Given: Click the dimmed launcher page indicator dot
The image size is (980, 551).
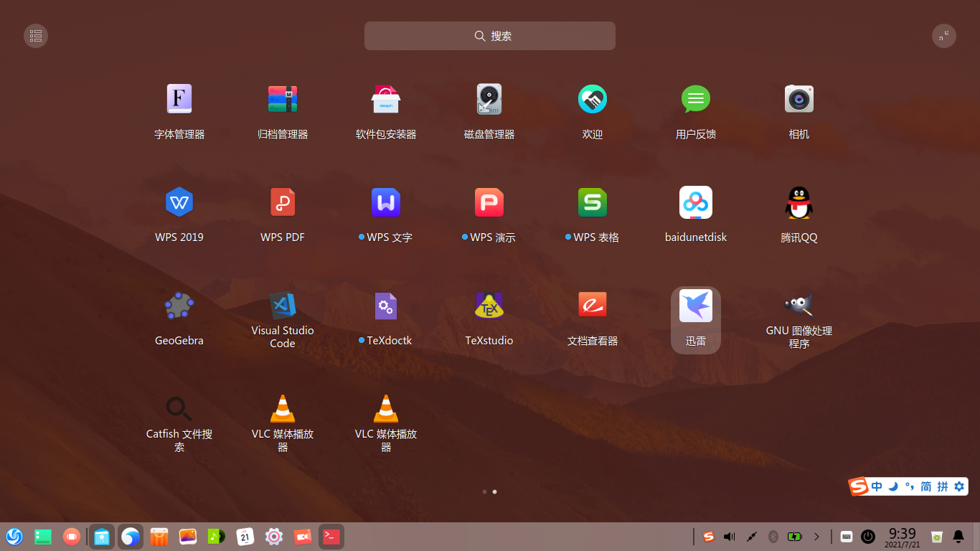Looking at the screenshot, I should point(485,491).
